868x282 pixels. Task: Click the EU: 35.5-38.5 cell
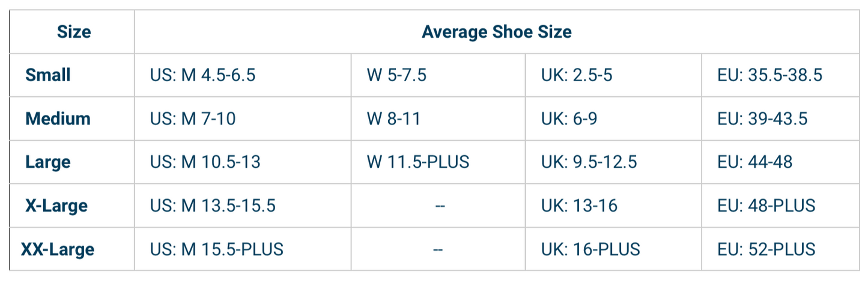coord(769,75)
